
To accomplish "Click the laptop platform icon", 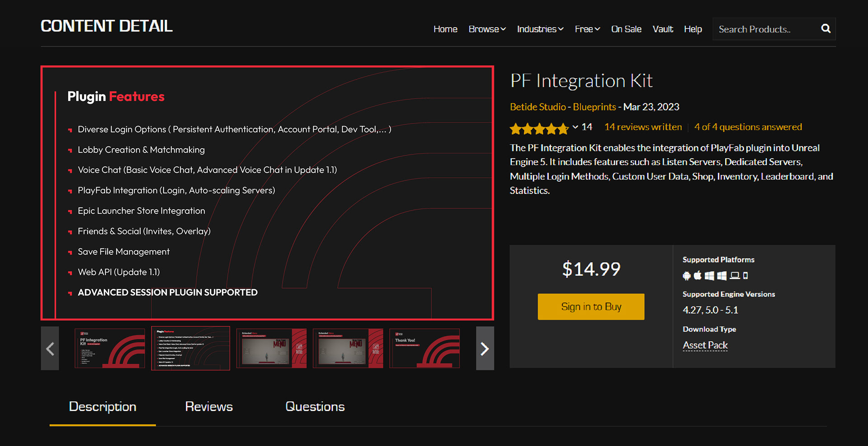I will coord(735,275).
